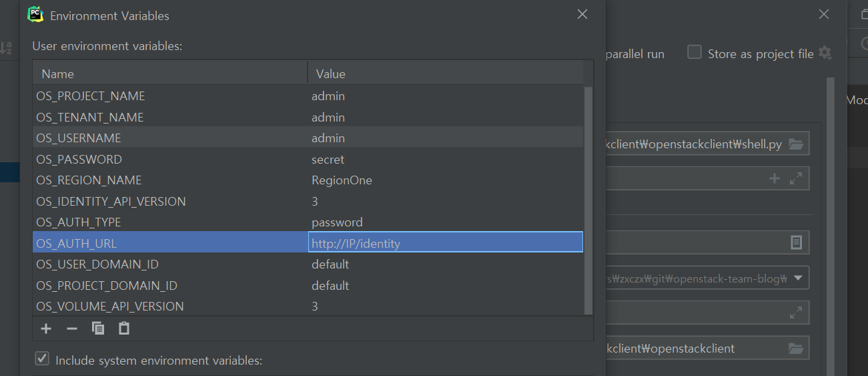The width and height of the screenshot is (868, 376).
Task: Expand the parameters field with arrows icon
Action: point(795,178)
